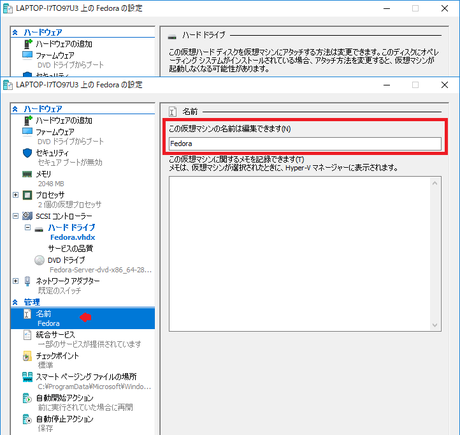Image resolution: width=460 pixels, height=435 pixels.
Task: Select ハードウェアの追加 in front window
Action: [x=64, y=120]
